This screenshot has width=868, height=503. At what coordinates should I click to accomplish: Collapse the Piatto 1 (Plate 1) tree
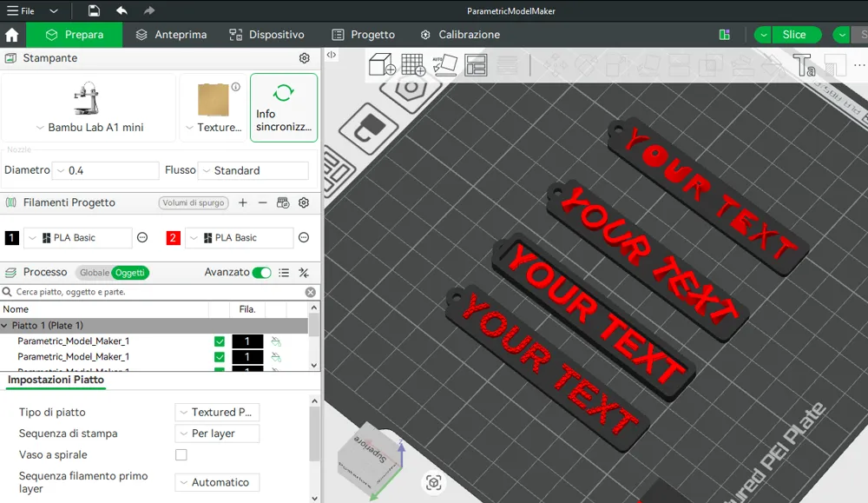tap(4, 326)
